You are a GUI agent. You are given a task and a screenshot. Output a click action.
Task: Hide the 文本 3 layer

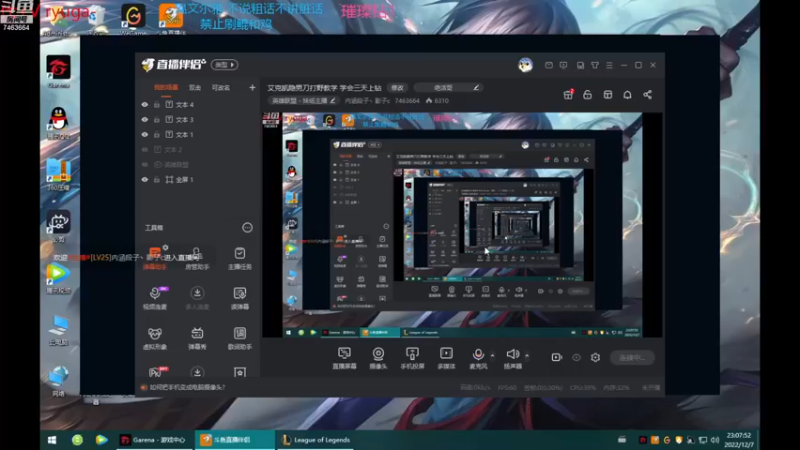[x=145, y=119]
